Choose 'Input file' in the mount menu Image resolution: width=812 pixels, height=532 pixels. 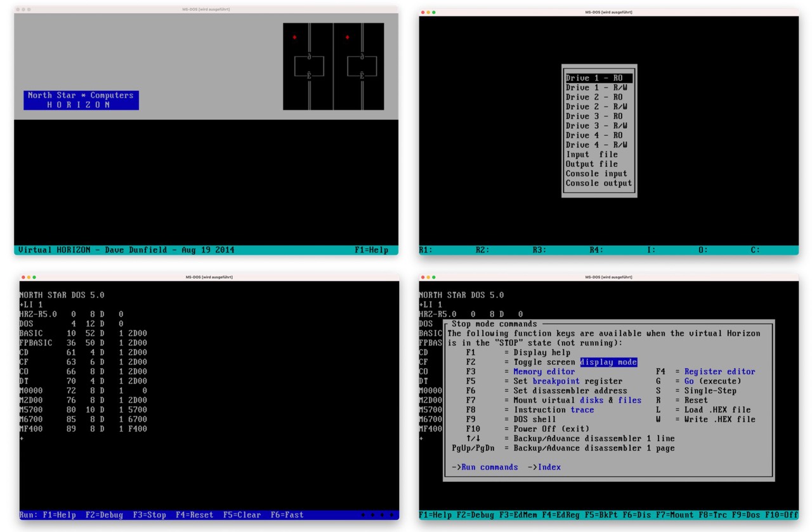click(x=599, y=154)
